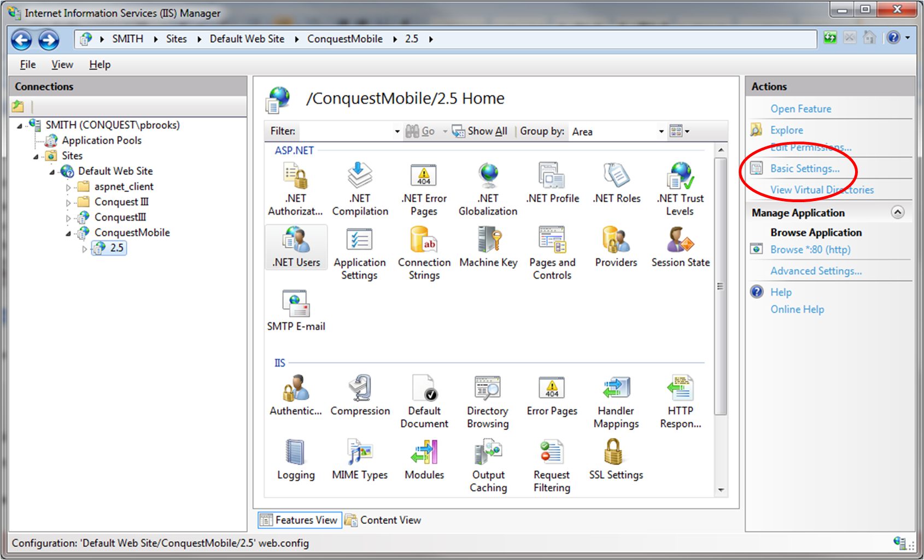Click the Filter text input field
Viewport: 924px width, 560px height.
(346, 132)
